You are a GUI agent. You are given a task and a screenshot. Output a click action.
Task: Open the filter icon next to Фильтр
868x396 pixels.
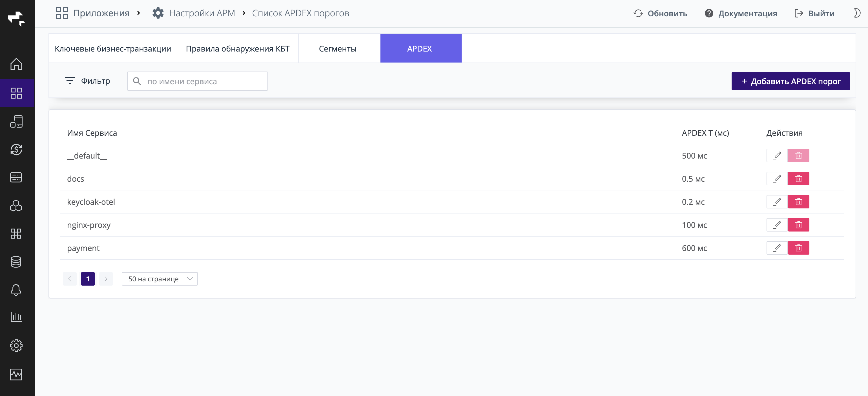[70, 81]
